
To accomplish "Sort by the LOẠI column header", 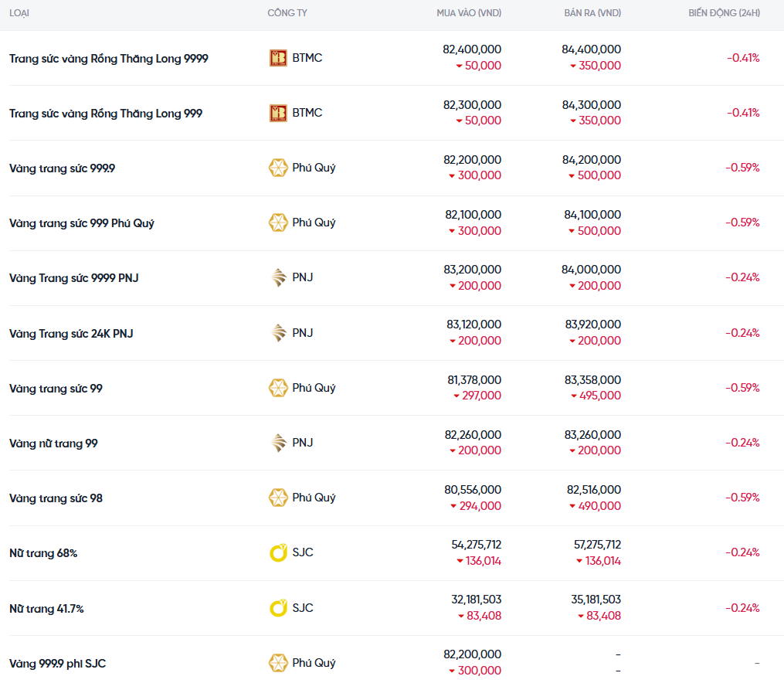I will pos(19,13).
